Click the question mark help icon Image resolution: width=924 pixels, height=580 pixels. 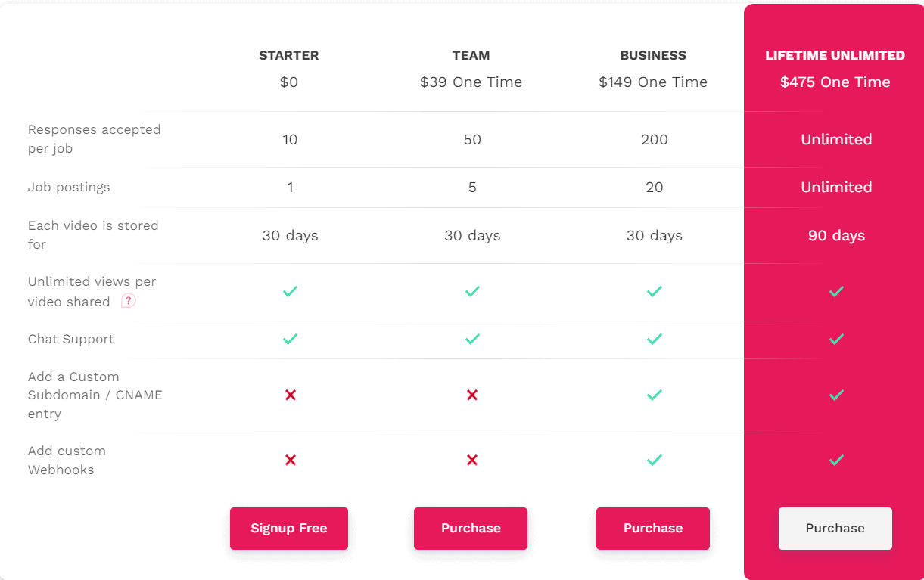[129, 301]
